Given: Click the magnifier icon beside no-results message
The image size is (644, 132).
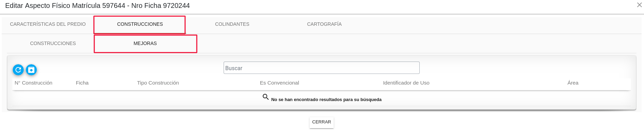Looking at the screenshot, I should coord(266,97).
